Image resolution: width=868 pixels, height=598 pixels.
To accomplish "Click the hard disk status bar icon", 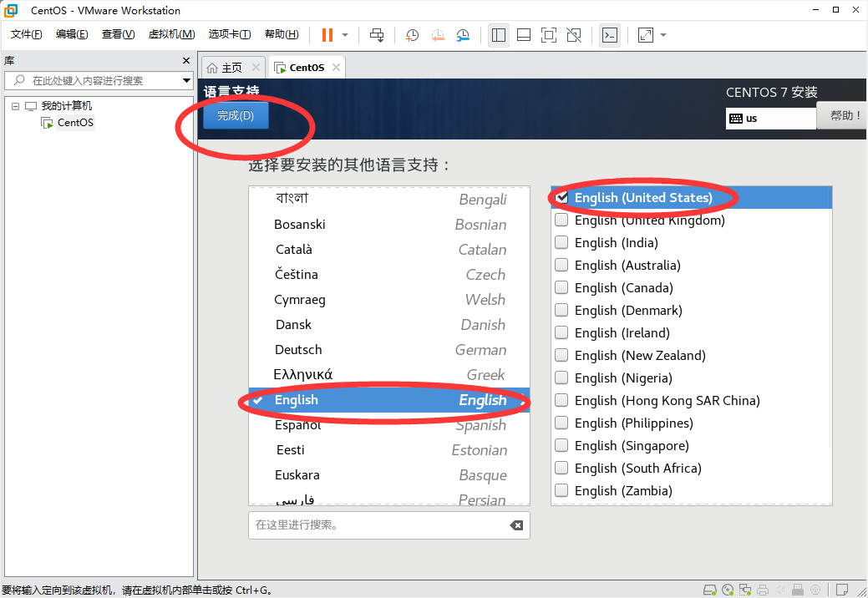I will [x=709, y=590].
